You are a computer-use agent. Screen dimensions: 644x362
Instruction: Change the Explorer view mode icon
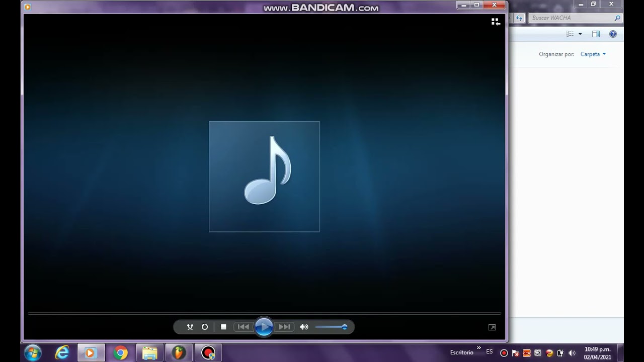click(x=570, y=34)
